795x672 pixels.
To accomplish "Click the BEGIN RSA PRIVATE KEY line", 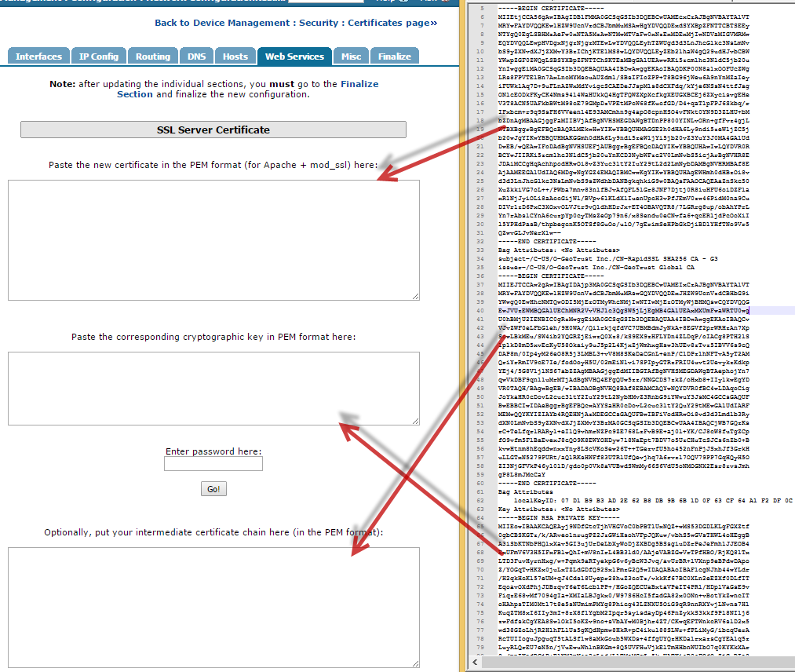I will pyautogui.click(x=559, y=518).
